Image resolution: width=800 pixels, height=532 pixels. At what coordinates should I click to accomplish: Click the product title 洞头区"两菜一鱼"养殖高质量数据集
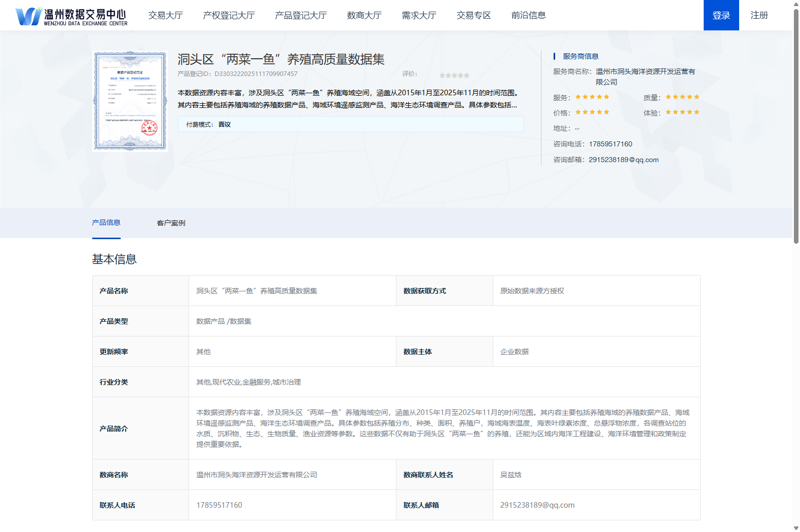(281, 59)
